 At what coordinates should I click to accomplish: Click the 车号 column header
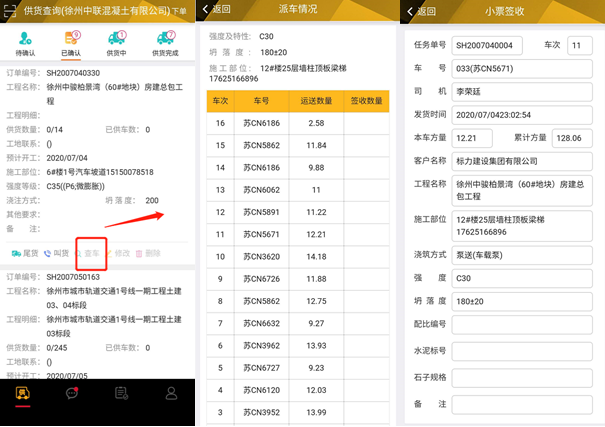[x=261, y=101]
